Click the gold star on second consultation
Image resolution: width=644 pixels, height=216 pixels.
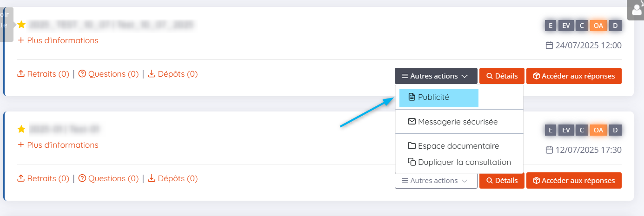pyautogui.click(x=21, y=129)
